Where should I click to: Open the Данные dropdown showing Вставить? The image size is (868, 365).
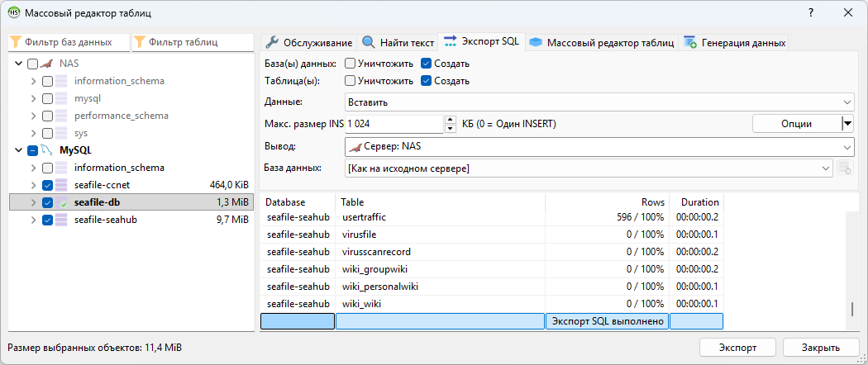[x=599, y=102]
